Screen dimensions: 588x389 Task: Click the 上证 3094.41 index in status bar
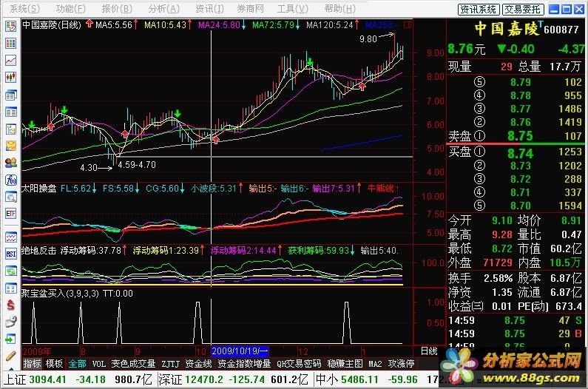click(x=36, y=379)
